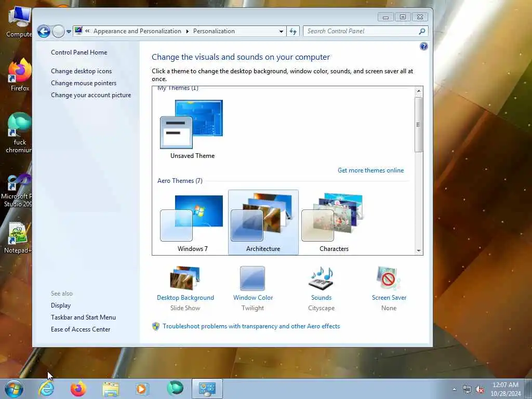Click the themes list scroll down arrow
Image resolution: width=532 pixels, height=399 pixels.
[x=419, y=251]
